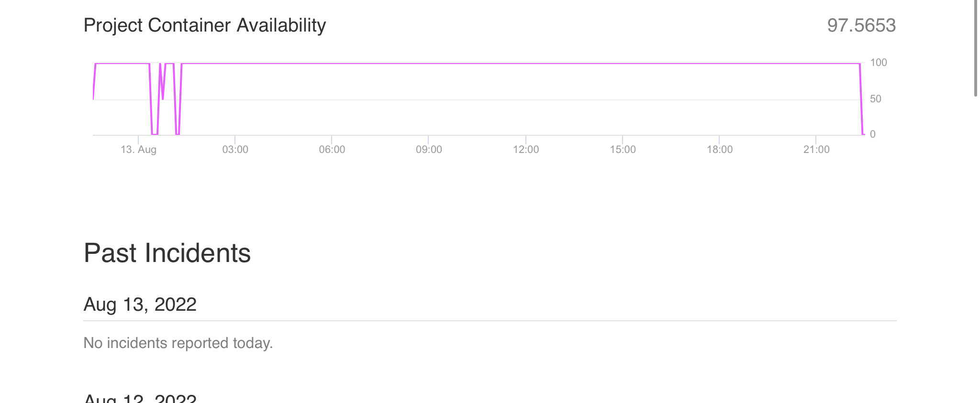The image size is (980, 403).
Task: Click the 100 y-axis value label
Action: point(879,63)
